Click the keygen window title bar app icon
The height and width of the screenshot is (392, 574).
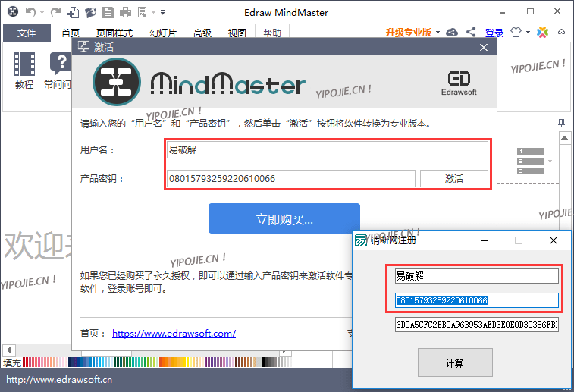pyautogui.click(x=361, y=240)
